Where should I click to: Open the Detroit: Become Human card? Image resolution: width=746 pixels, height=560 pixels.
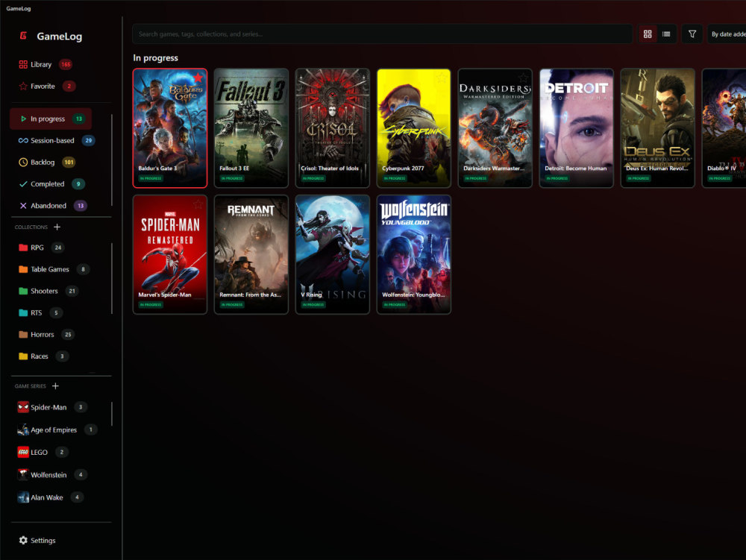point(577,128)
